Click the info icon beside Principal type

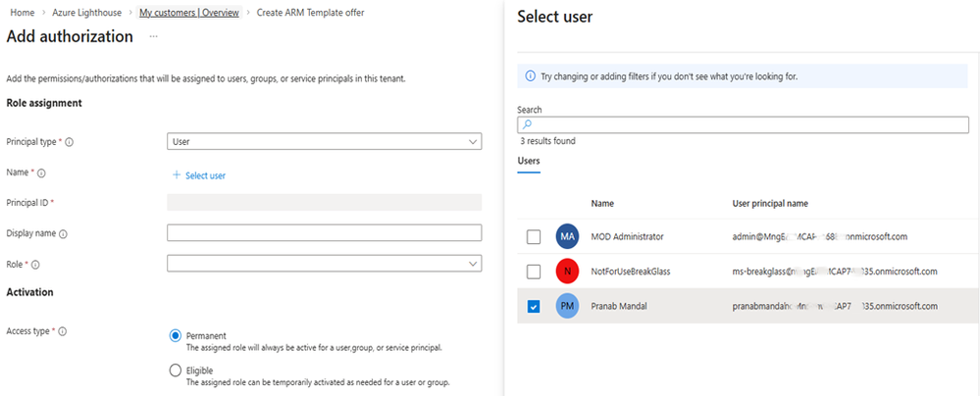pos(70,142)
